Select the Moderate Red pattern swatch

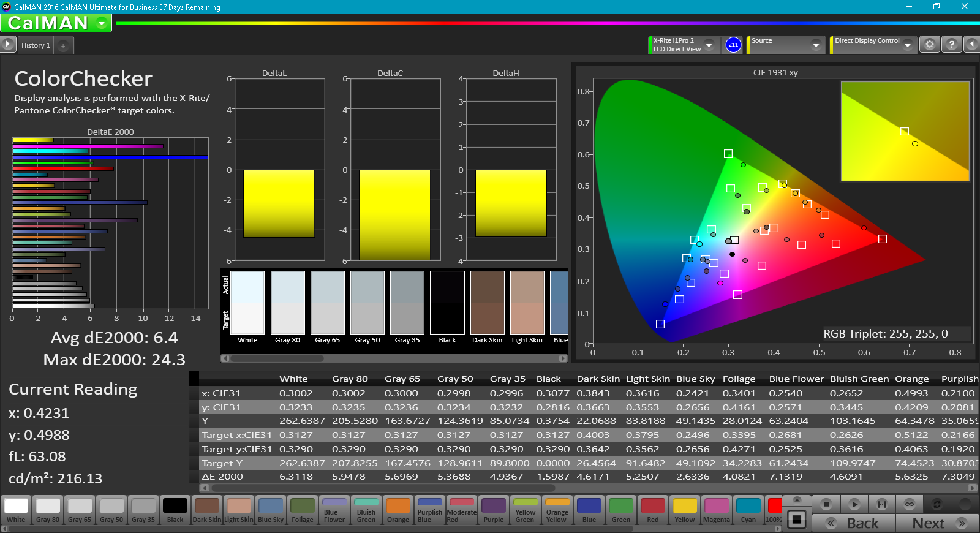pyautogui.click(x=462, y=510)
